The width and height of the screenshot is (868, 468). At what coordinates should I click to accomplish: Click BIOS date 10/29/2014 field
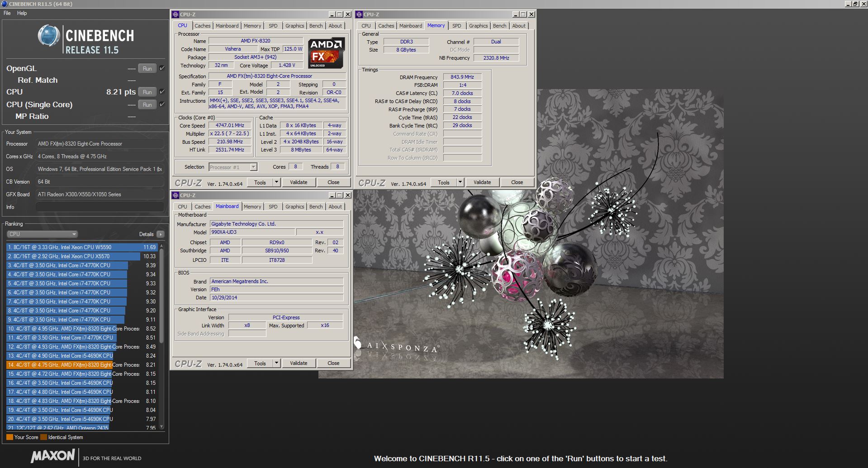coord(276,298)
